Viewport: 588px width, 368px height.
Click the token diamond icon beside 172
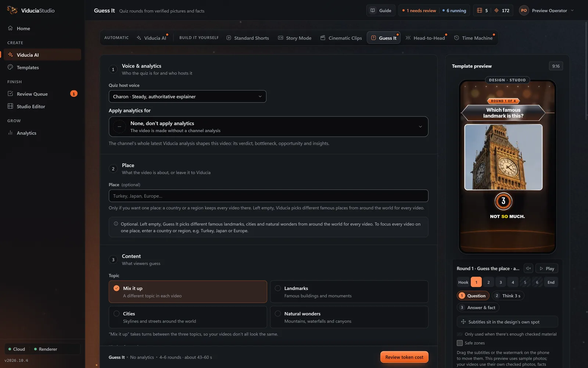pyautogui.click(x=496, y=10)
